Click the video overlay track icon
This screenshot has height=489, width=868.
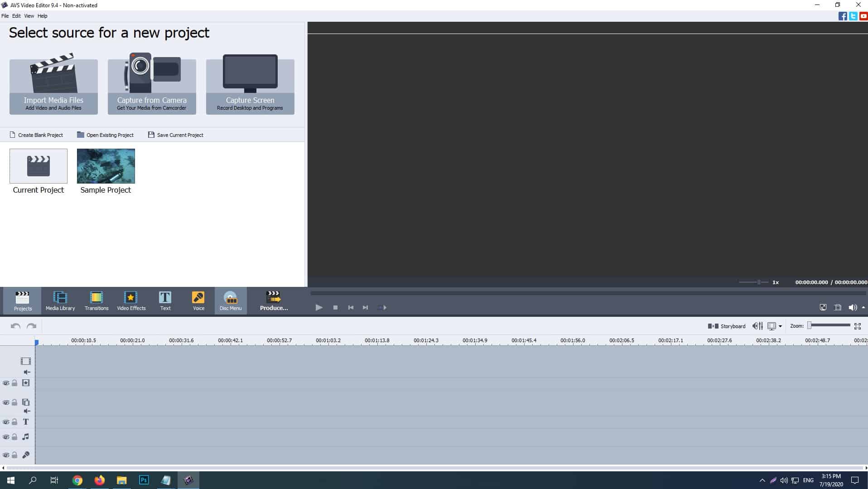(26, 402)
